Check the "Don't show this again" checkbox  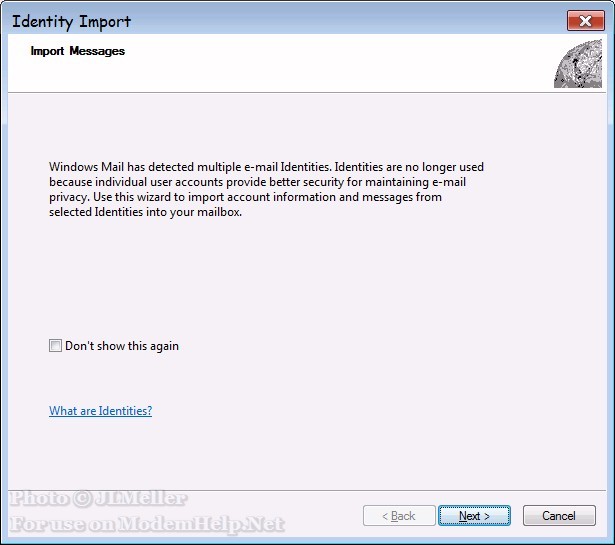point(55,345)
